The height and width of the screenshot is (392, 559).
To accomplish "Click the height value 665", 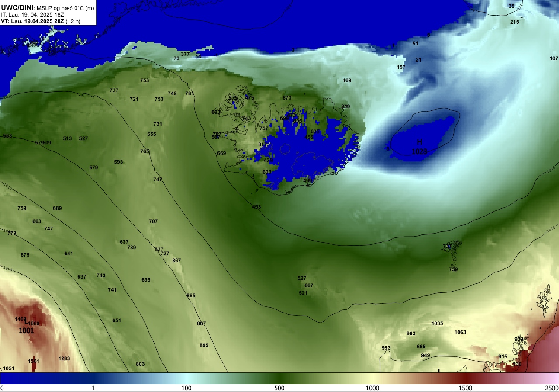I will pyautogui.click(x=421, y=347).
